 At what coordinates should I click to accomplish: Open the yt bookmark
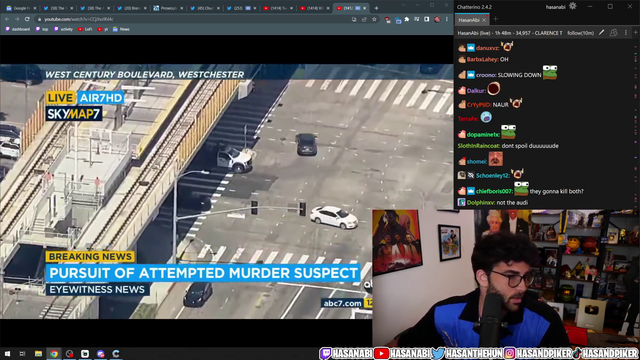[103, 29]
